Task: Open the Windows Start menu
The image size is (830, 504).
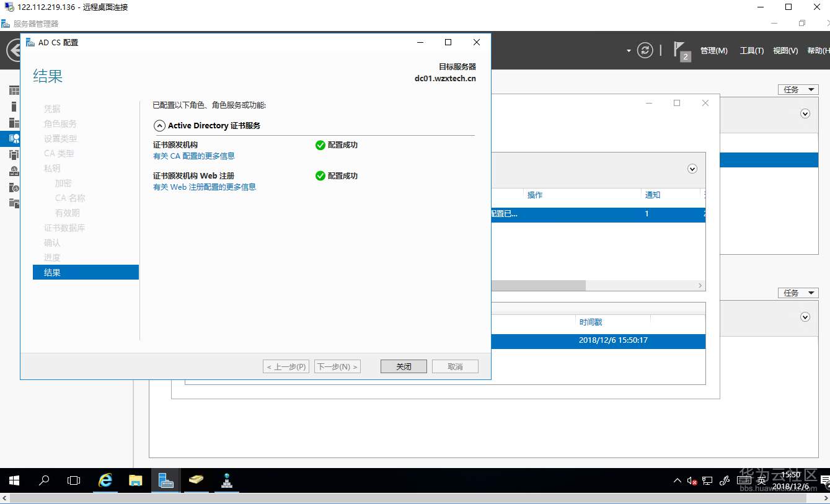Action: click(14, 480)
